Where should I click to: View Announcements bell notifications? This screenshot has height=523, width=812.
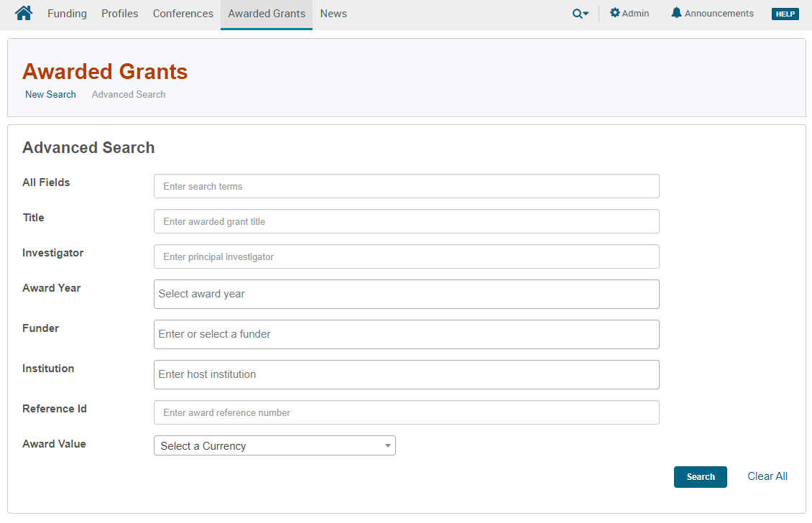pyautogui.click(x=712, y=13)
